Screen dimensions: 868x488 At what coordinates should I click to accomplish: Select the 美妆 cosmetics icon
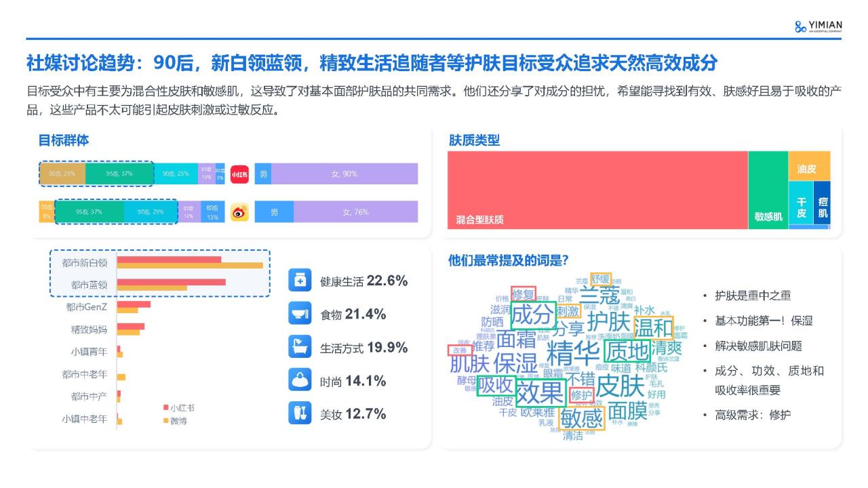tap(300, 413)
